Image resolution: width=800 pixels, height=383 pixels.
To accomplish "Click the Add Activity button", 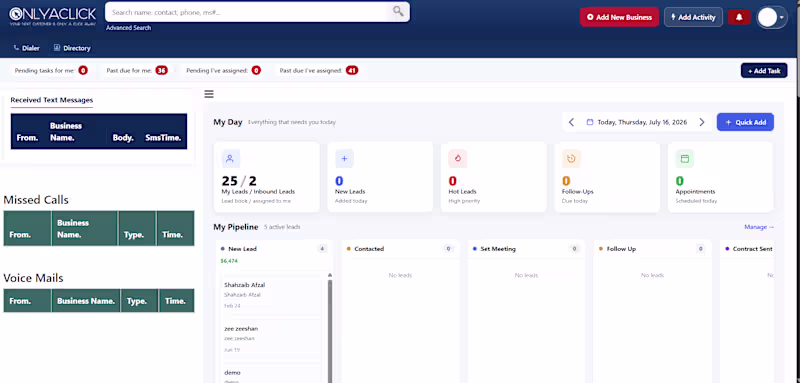I will 693,17.
